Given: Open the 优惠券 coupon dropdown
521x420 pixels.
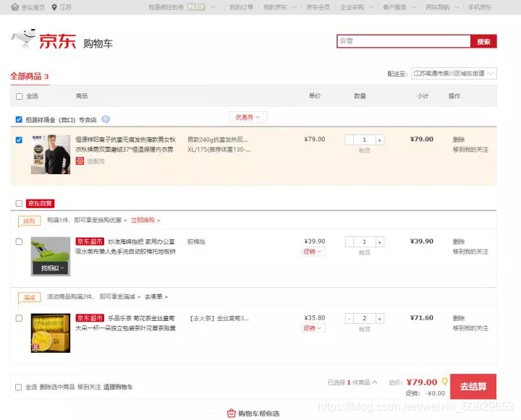Looking at the screenshot, I should pyautogui.click(x=247, y=117).
